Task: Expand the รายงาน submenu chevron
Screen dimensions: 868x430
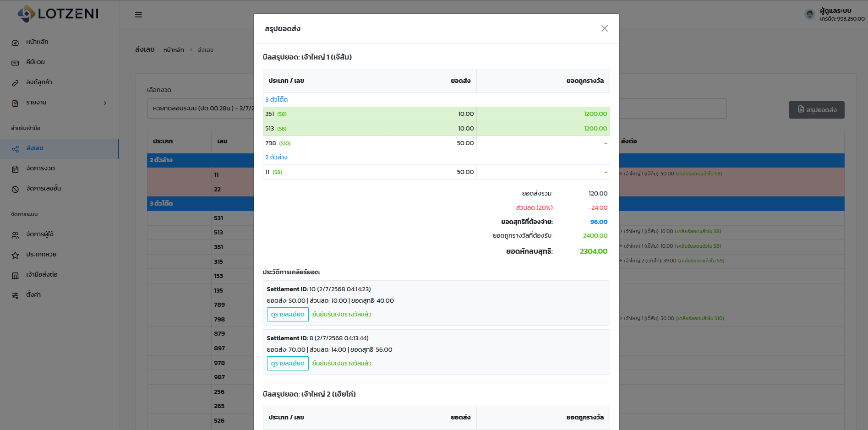Action: click(x=105, y=103)
